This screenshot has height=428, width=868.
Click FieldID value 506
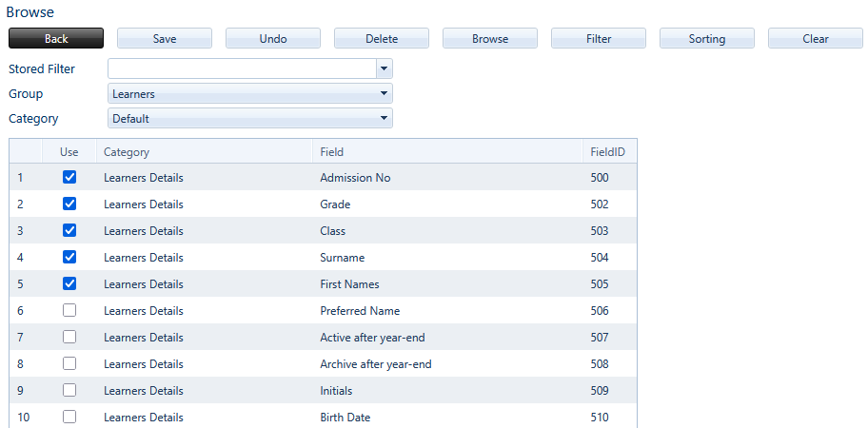click(600, 310)
